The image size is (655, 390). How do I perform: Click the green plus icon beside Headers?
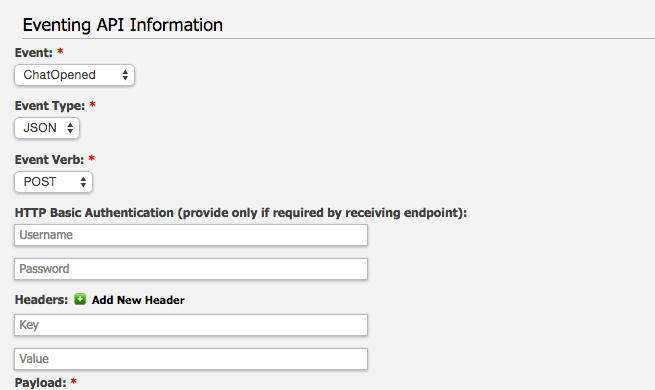[80, 299]
